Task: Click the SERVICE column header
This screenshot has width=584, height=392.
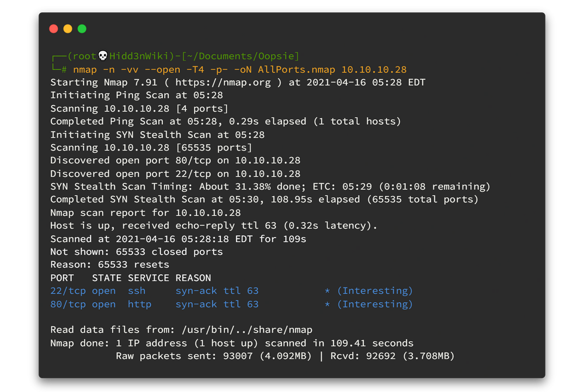Action: coord(148,278)
